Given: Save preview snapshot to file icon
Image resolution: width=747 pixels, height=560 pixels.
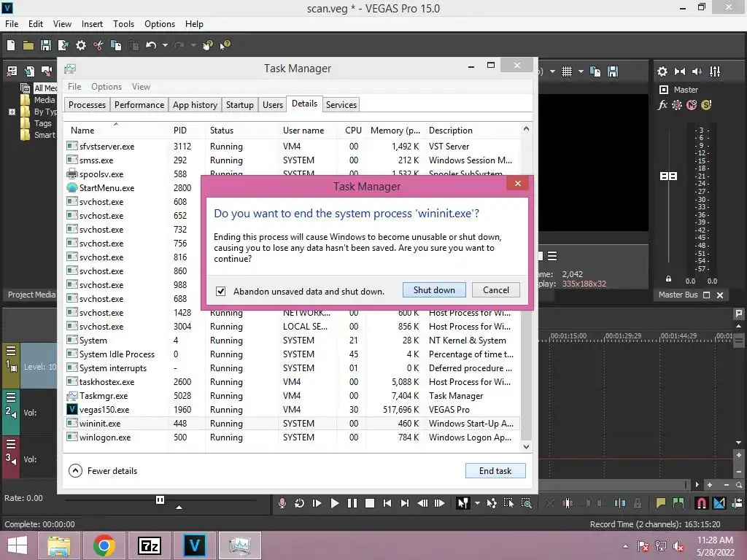Looking at the screenshot, I should pyautogui.click(x=613, y=71).
